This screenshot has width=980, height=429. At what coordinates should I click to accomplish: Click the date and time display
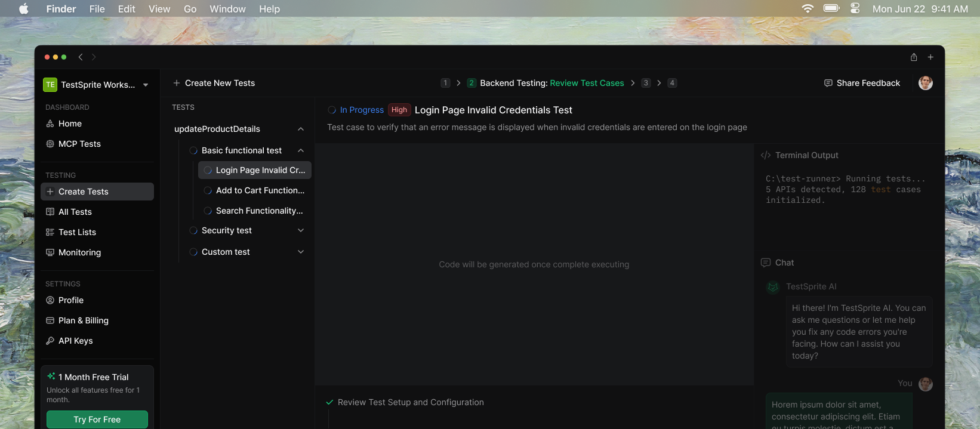pyautogui.click(x=920, y=9)
